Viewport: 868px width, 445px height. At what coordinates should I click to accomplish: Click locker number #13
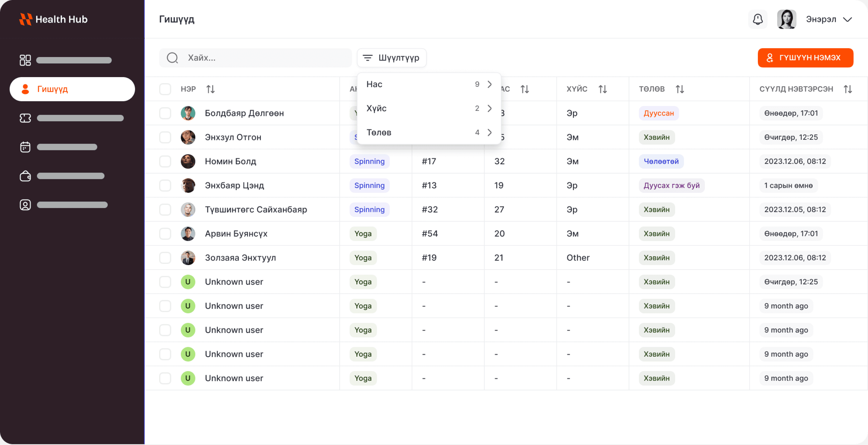click(x=429, y=186)
